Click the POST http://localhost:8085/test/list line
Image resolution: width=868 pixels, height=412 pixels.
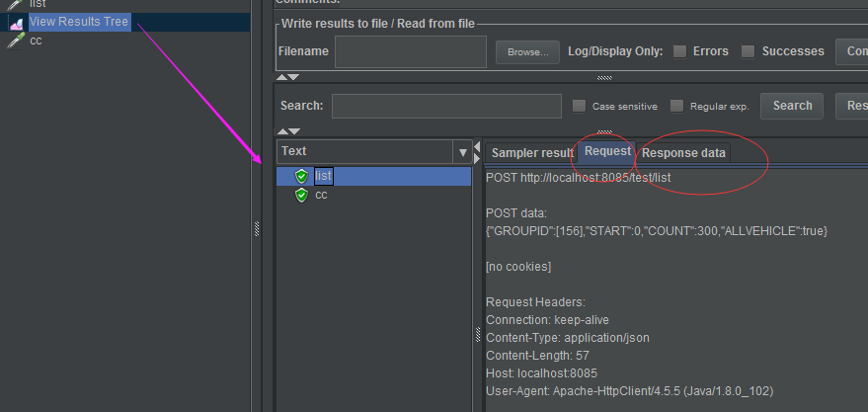click(x=579, y=178)
